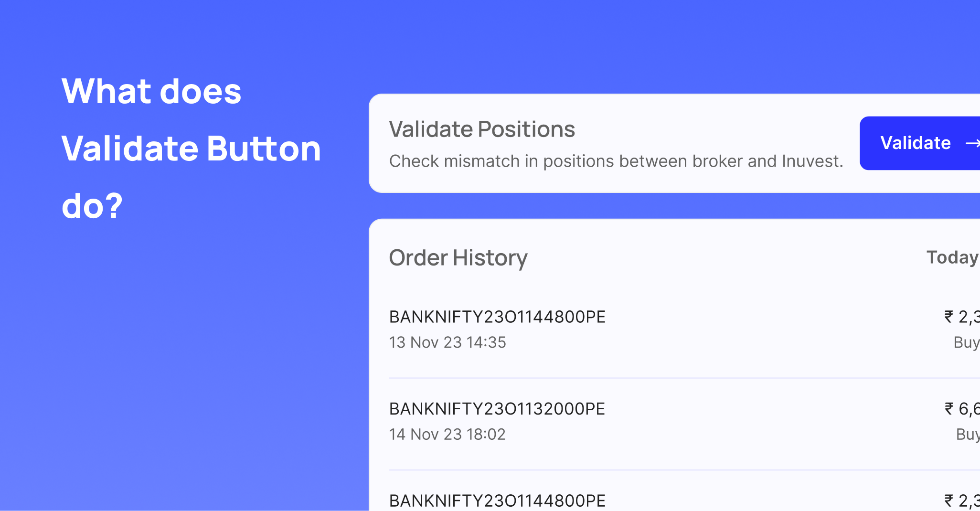Select the Buy label of the second order
Image resolution: width=980 pixels, height=511 pixels.
(966, 434)
